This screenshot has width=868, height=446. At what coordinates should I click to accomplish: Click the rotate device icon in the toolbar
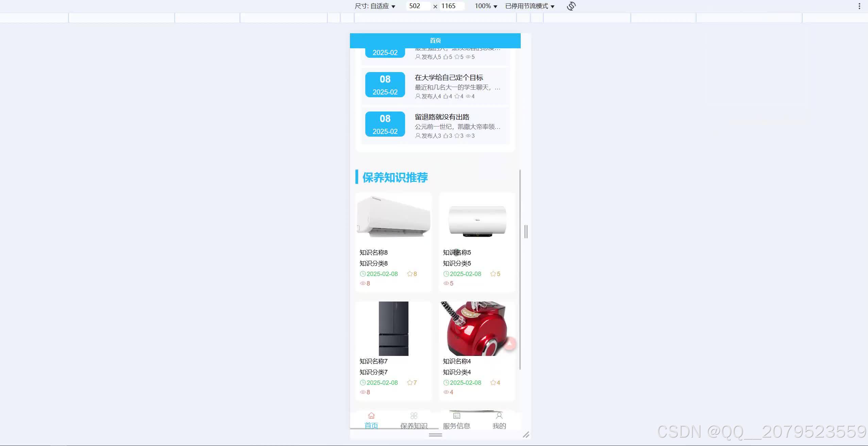point(571,6)
